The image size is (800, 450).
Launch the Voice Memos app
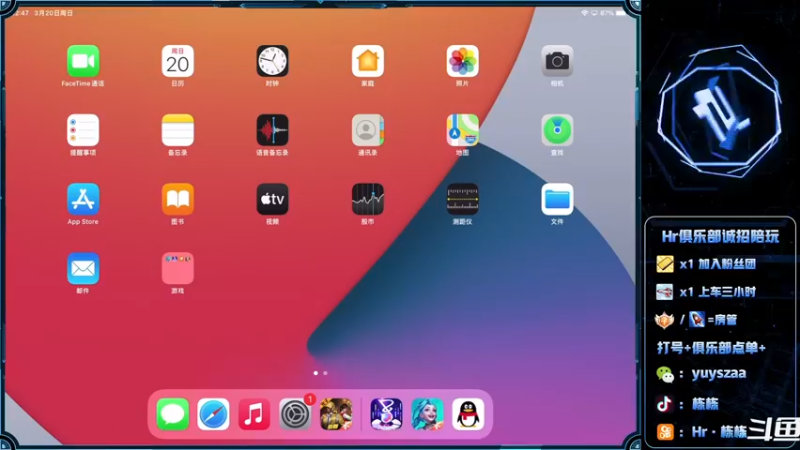(272, 130)
